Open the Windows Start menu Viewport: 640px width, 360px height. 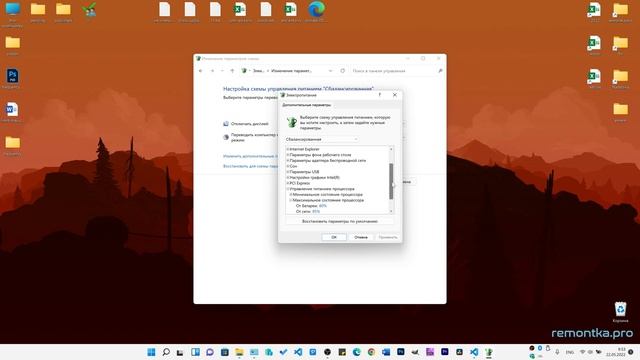(x=151, y=352)
